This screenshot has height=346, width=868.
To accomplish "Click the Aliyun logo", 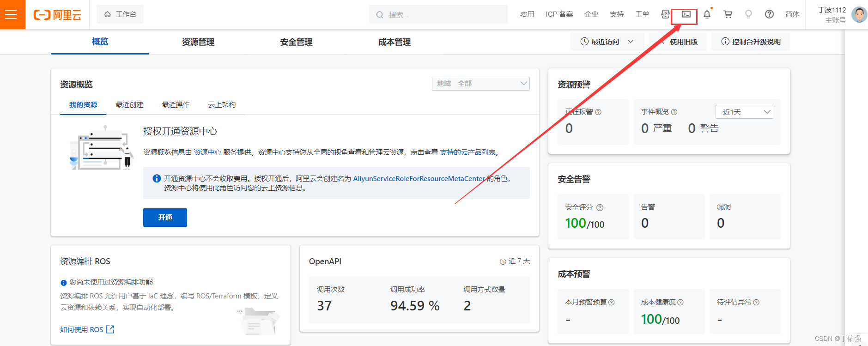I will click(x=57, y=15).
